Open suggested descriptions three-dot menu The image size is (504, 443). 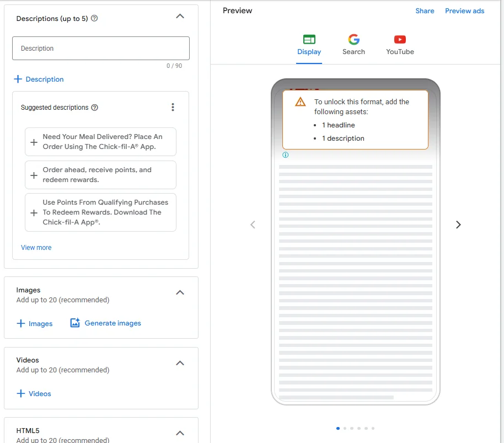173,107
